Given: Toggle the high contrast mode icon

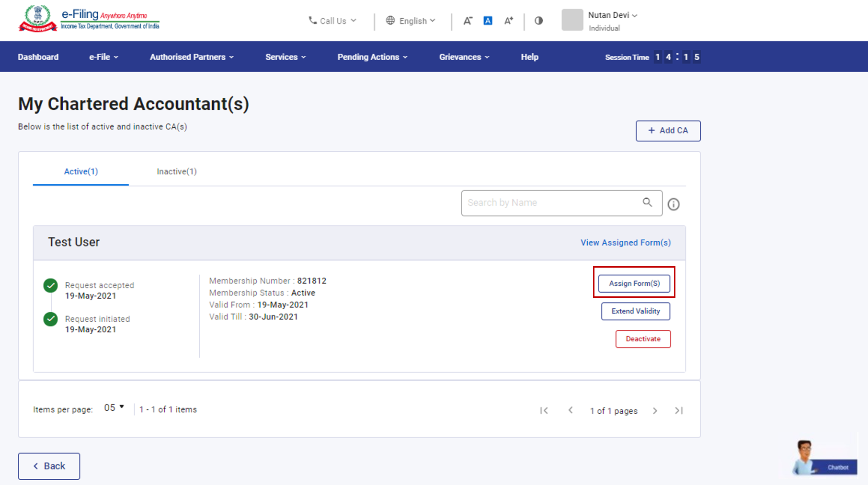Looking at the screenshot, I should [538, 21].
